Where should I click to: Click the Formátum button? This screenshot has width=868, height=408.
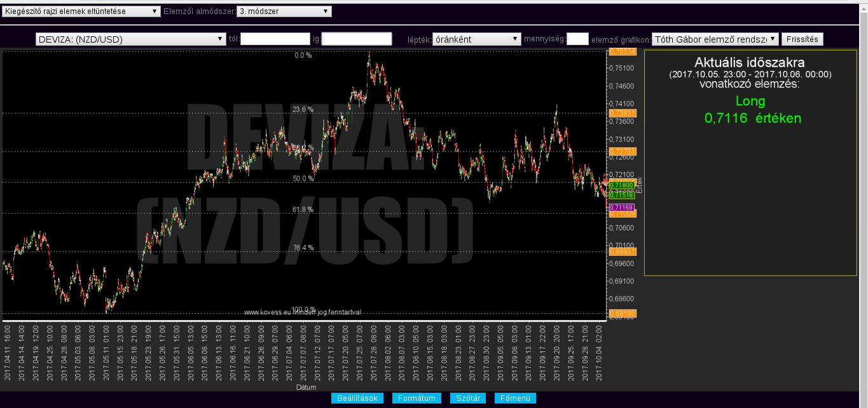click(417, 398)
